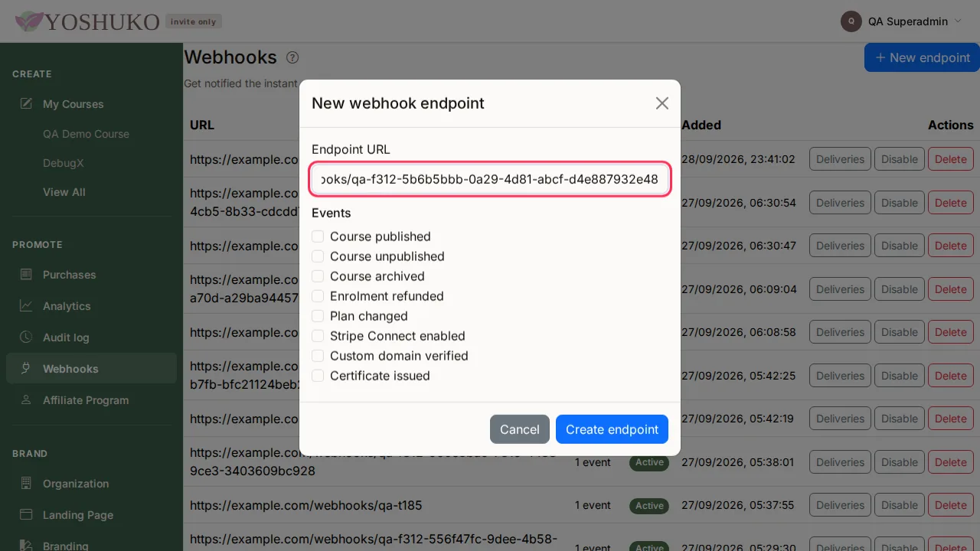Go to Purchases page
The width and height of the screenshot is (980, 551).
[91, 274]
